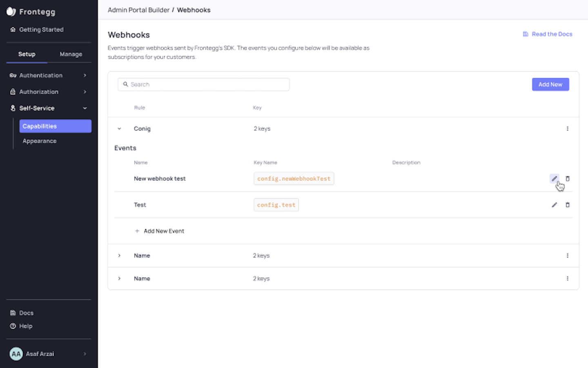588x368 pixels.
Task: Open Read the Docs link
Action: 552,34
